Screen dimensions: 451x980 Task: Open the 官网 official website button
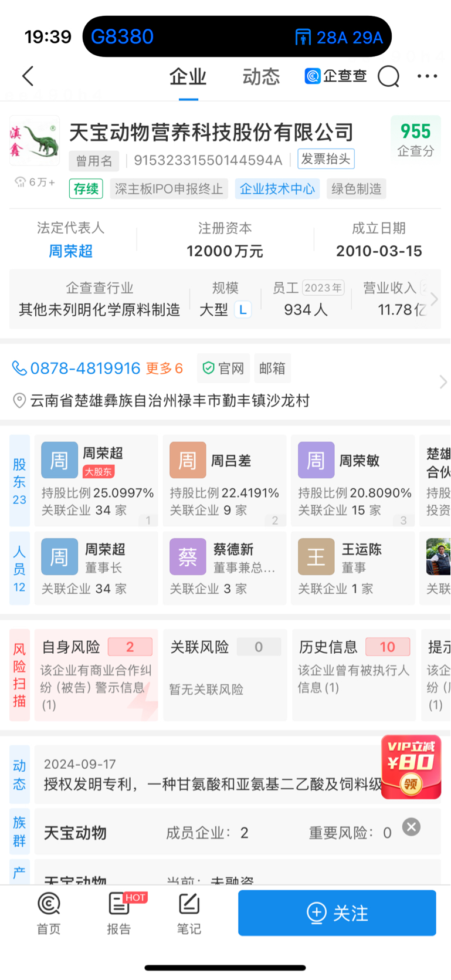pos(223,369)
